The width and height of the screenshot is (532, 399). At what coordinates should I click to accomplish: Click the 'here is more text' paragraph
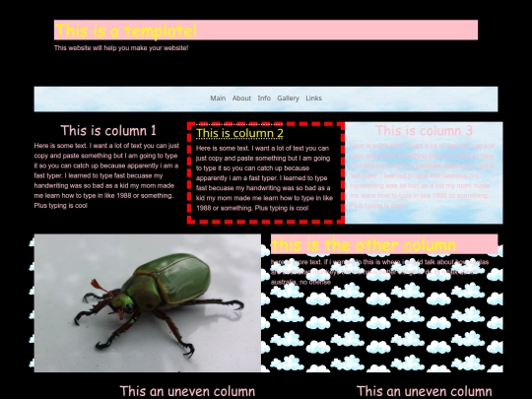click(x=380, y=272)
